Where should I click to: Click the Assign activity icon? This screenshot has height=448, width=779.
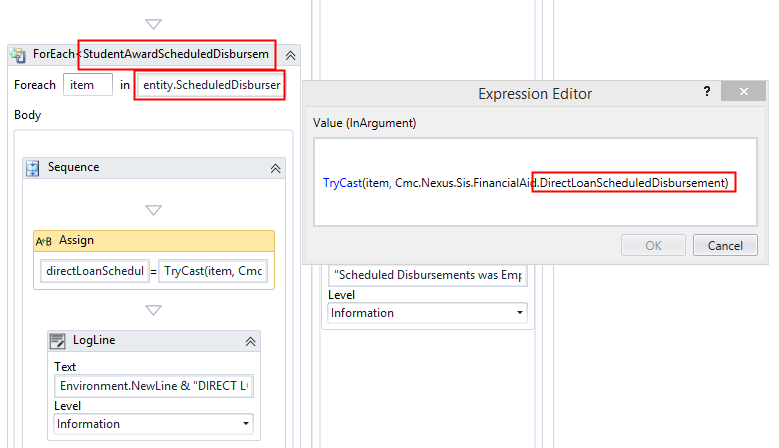click(45, 241)
